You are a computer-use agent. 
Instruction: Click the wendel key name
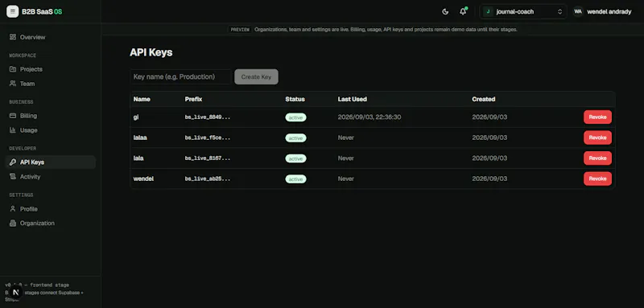[x=143, y=179]
